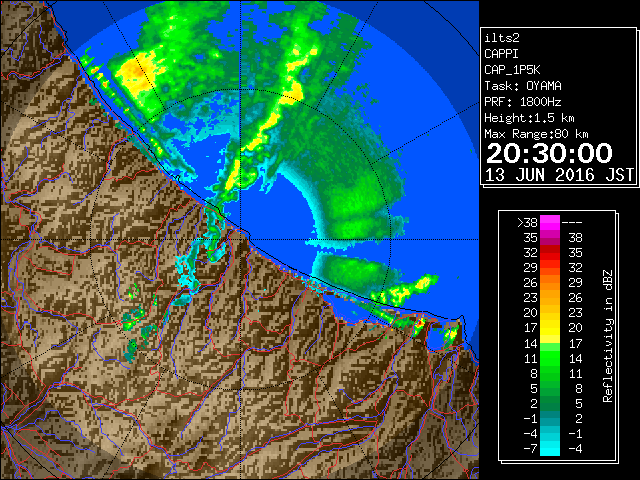Pick the magenta swatch at legend top

click(550, 223)
